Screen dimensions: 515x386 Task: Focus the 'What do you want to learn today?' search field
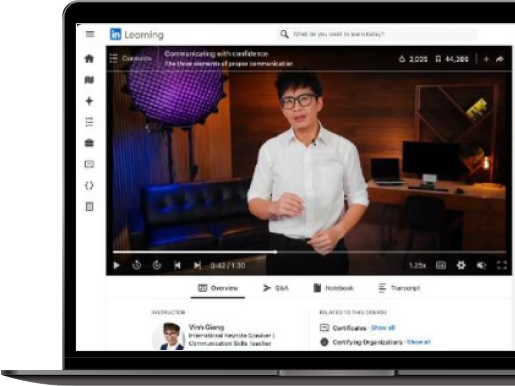click(x=377, y=34)
